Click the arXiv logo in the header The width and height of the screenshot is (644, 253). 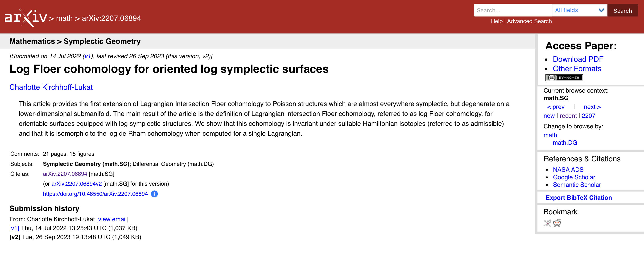pyautogui.click(x=26, y=18)
